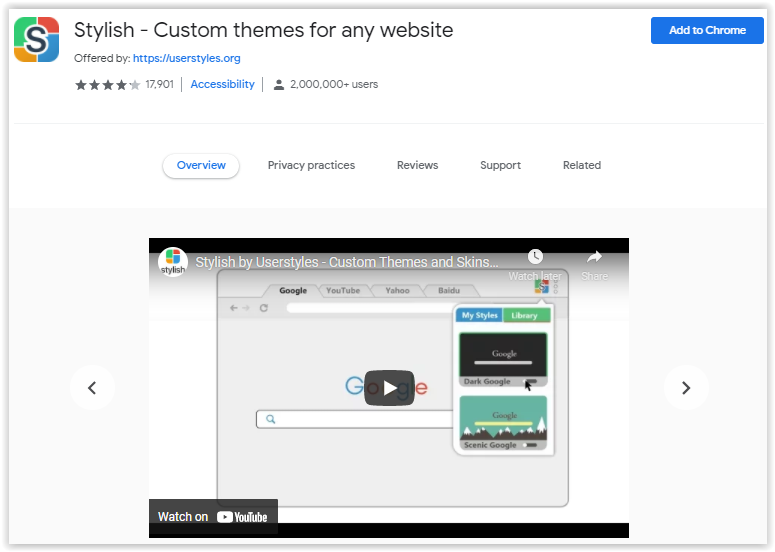Open the Reviews tab
This screenshot has height=552, width=775.
418,166
